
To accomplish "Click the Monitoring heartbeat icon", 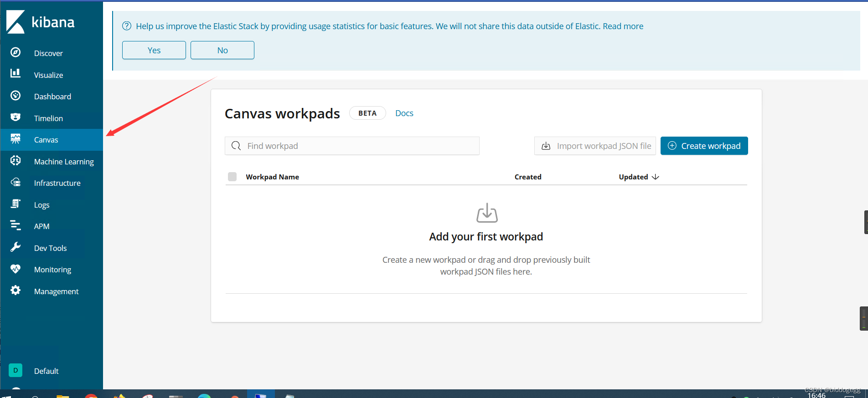I will (x=15, y=269).
